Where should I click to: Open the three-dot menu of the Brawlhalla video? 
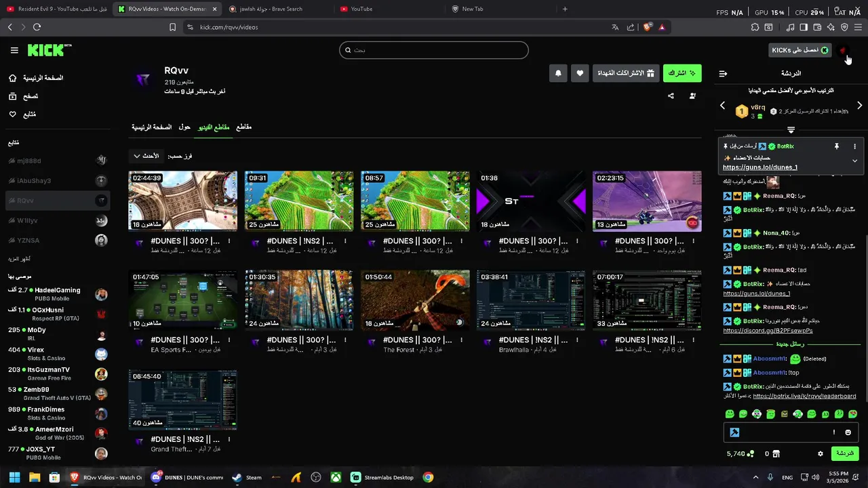[577, 340]
